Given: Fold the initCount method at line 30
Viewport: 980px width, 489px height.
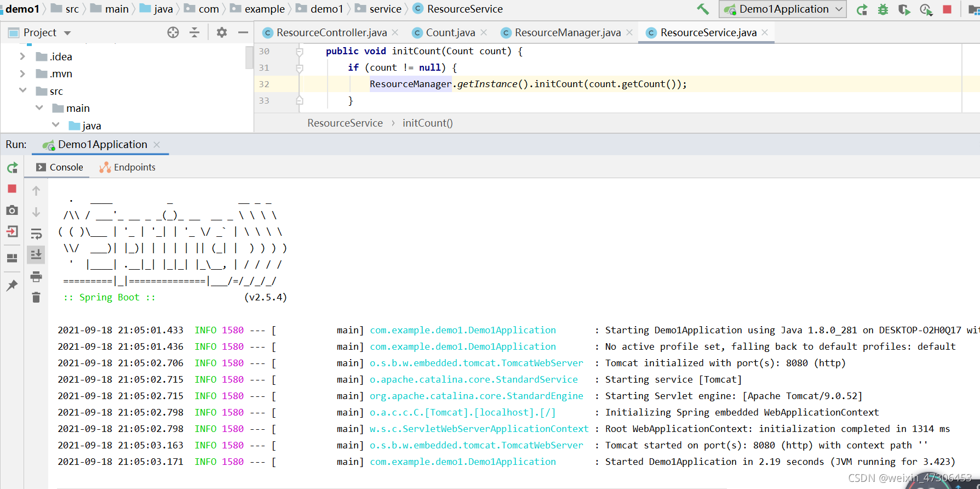Looking at the screenshot, I should pyautogui.click(x=300, y=52).
